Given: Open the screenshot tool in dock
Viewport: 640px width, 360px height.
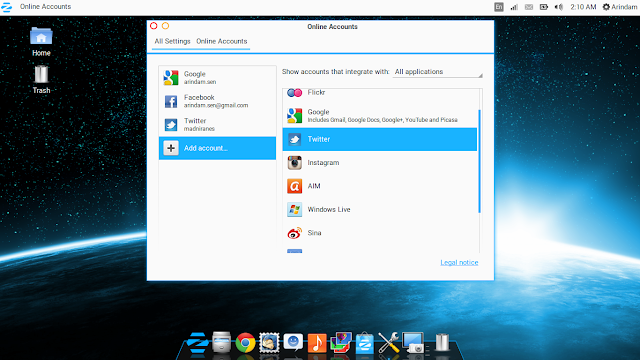Looking at the screenshot, I should tap(413, 342).
